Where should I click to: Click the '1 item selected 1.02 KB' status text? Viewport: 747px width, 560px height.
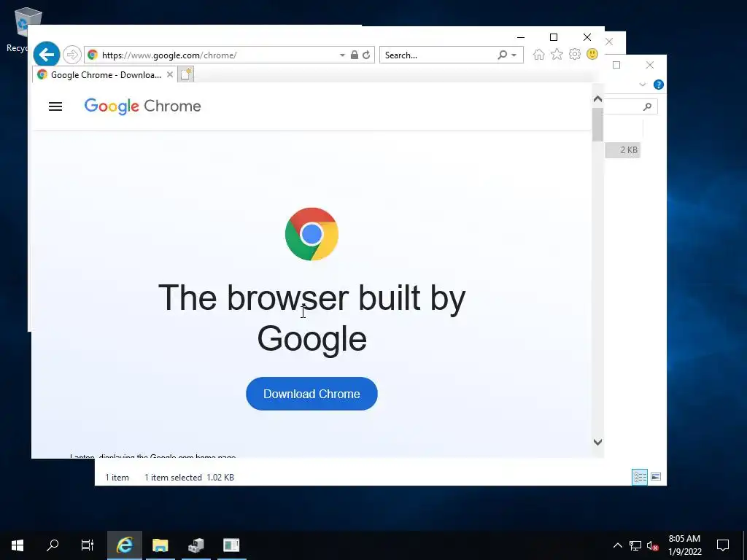point(189,477)
